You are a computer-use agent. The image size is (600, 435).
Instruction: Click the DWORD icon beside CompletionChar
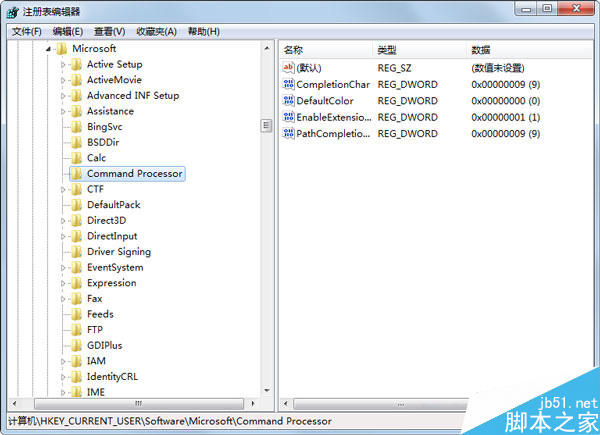pos(288,84)
